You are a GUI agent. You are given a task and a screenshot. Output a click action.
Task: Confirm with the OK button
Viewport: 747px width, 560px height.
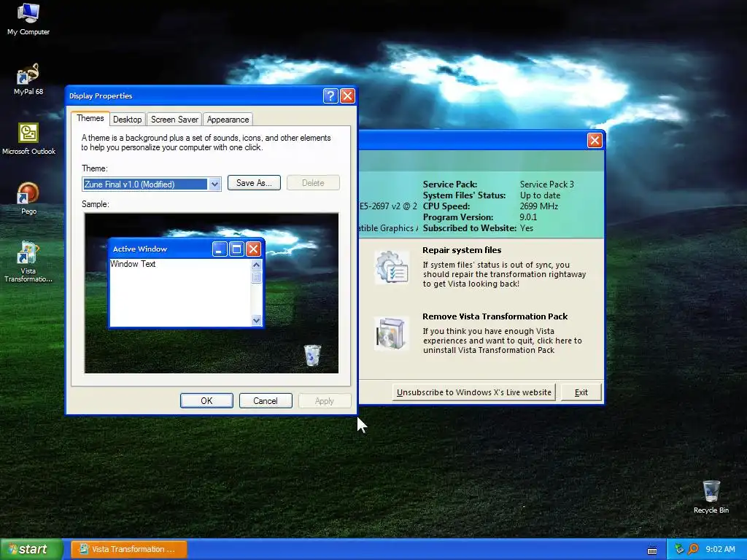coord(206,401)
